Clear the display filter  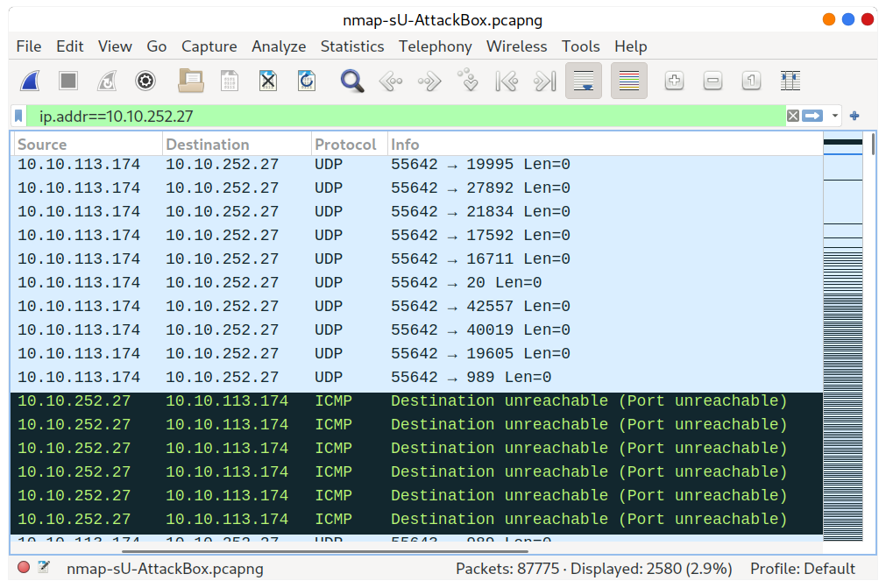793,116
